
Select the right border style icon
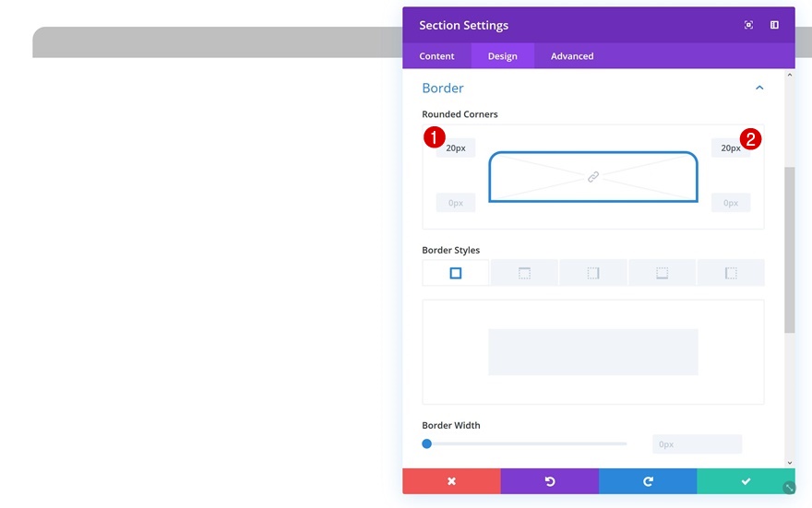593,273
